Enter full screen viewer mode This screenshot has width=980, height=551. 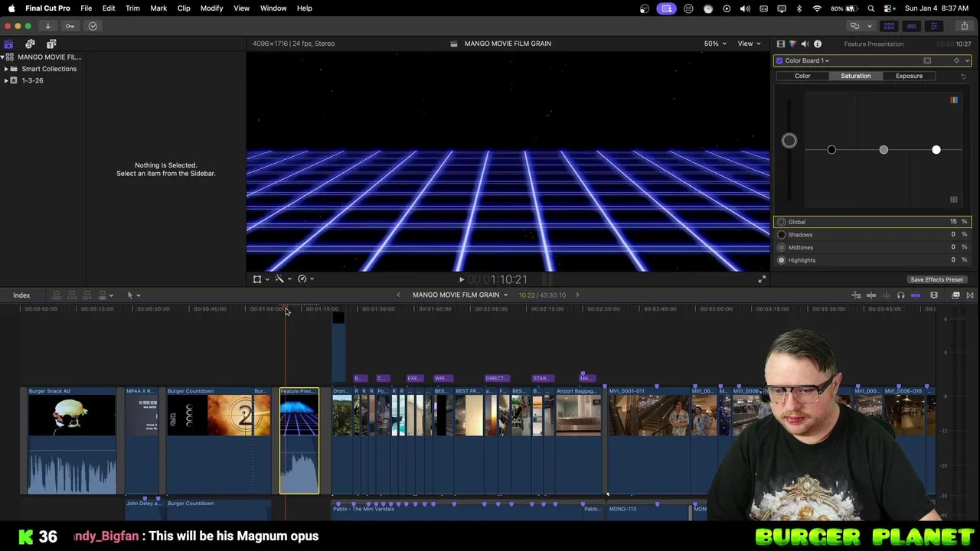click(762, 279)
